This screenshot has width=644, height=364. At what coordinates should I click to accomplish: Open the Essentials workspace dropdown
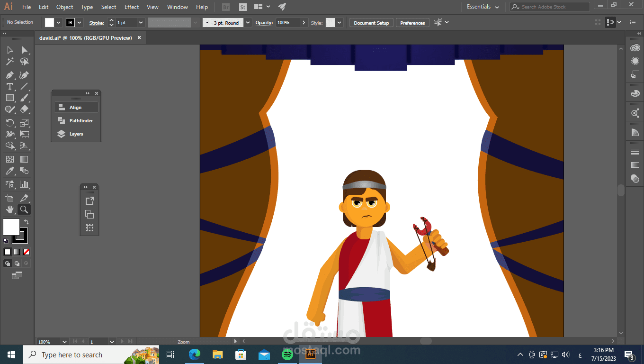pyautogui.click(x=483, y=7)
